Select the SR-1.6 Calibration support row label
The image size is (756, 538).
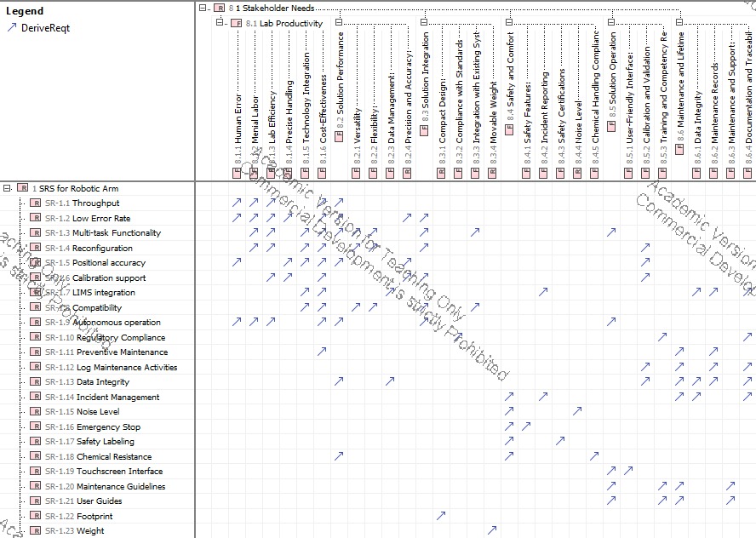point(95,278)
